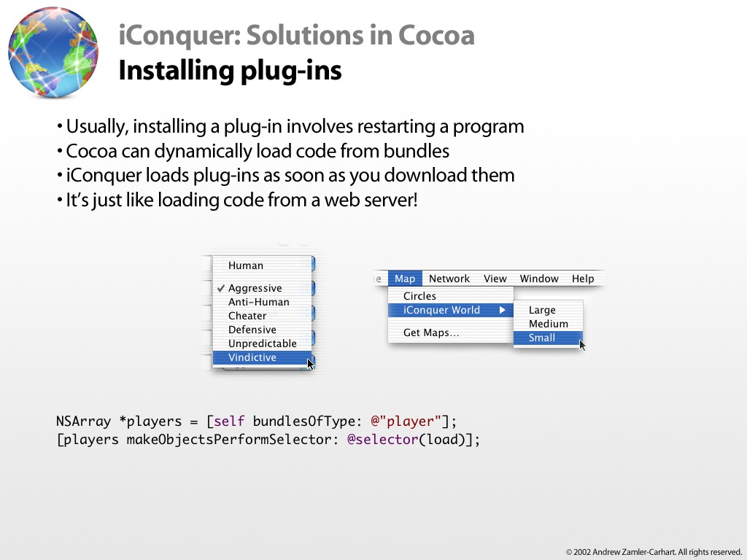Choose the highlighted Small map size

click(542, 338)
